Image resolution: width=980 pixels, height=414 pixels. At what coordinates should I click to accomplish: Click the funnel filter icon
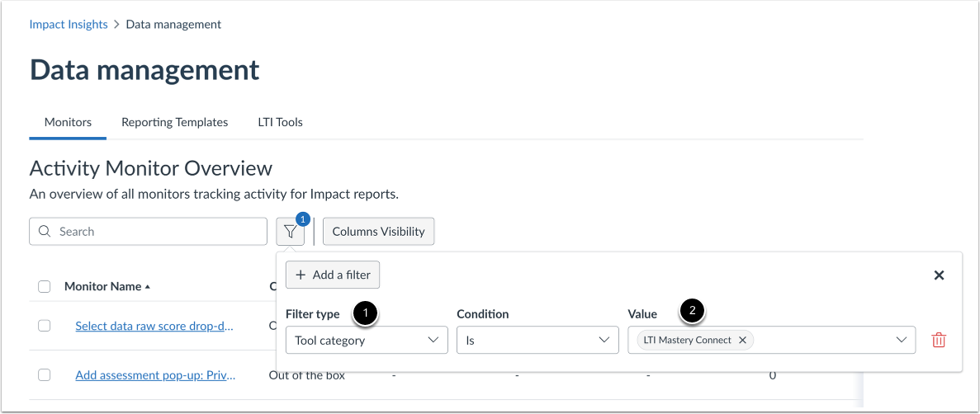(x=290, y=232)
